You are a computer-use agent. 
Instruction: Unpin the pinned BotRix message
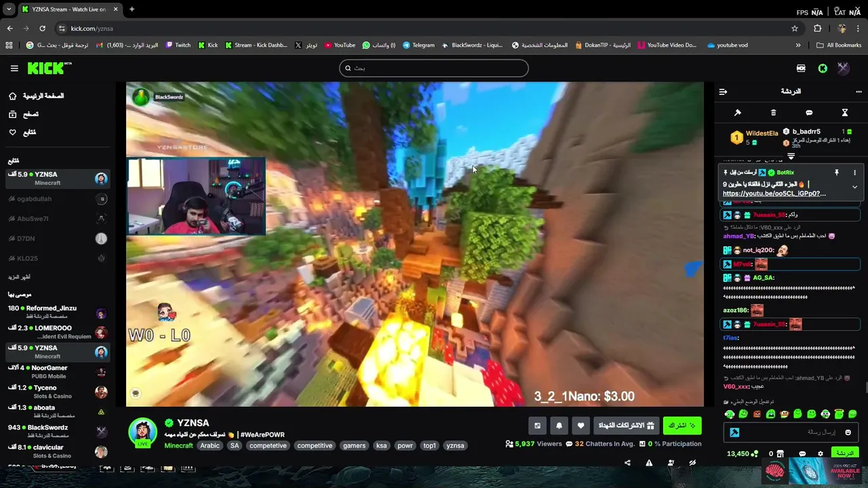tap(837, 173)
